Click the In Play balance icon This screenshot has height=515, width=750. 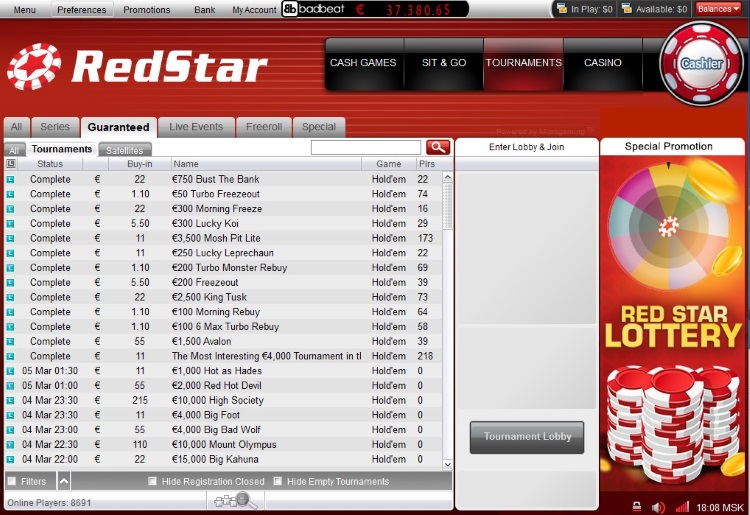click(562, 9)
